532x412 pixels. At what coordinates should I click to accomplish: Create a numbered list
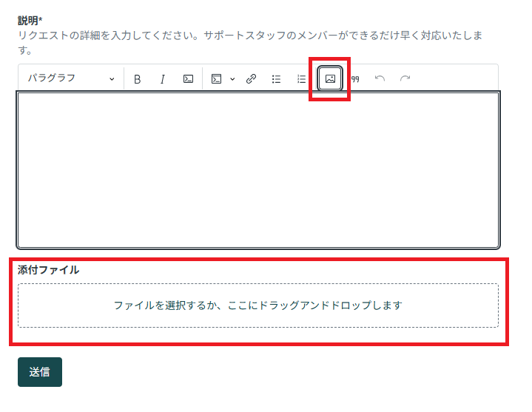point(301,79)
